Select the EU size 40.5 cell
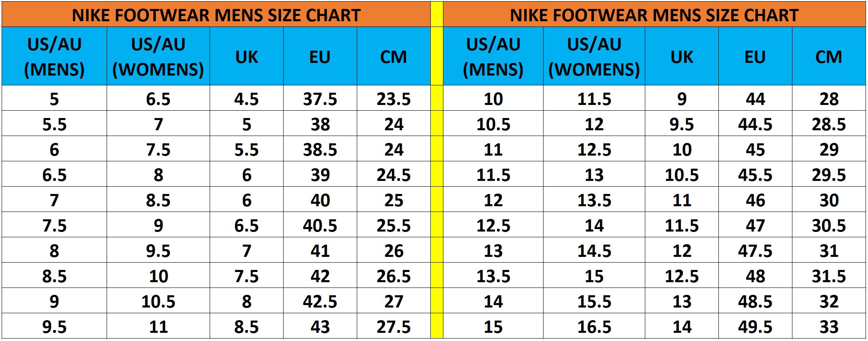868x341 pixels. coord(320,225)
